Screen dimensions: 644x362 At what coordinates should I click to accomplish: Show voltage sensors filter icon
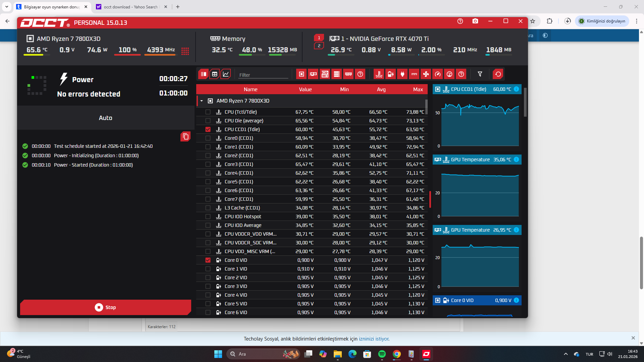(x=391, y=74)
